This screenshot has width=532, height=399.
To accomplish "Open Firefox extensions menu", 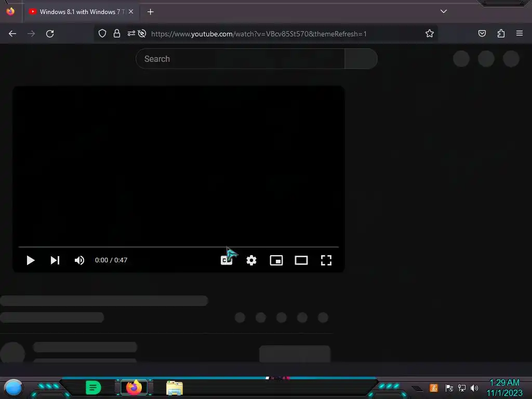I will pos(501,33).
